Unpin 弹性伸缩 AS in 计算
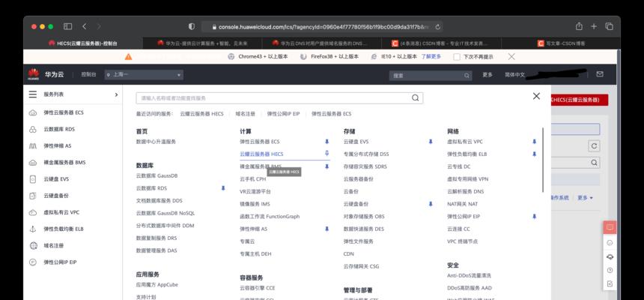The height and width of the screenshot is (300, 644). [x=327, y=229]
